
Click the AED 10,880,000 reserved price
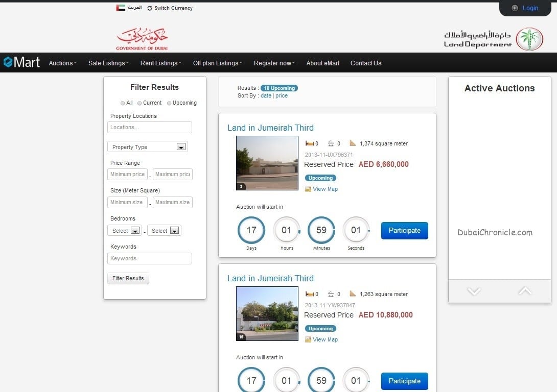coord(385,314)
